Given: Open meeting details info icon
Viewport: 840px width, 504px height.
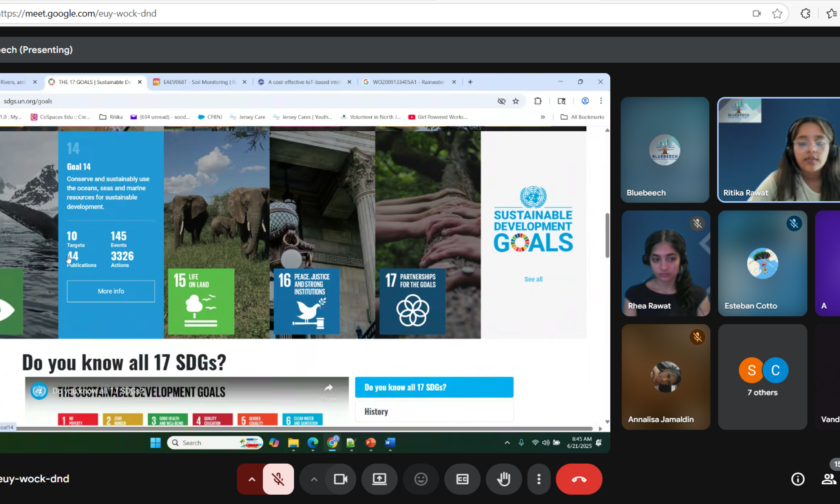Looking at the screenshot, I should click(x=798, y=479).
